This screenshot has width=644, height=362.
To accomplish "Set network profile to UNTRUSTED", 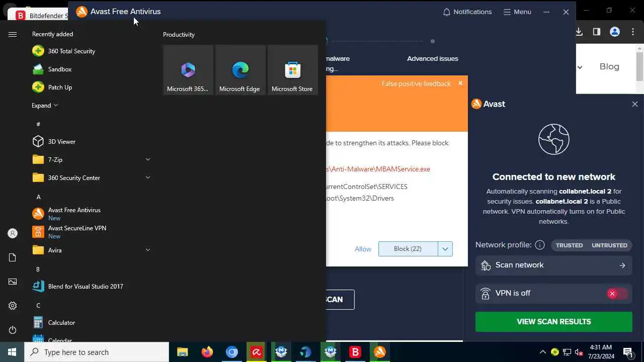I will pos(609,245).
